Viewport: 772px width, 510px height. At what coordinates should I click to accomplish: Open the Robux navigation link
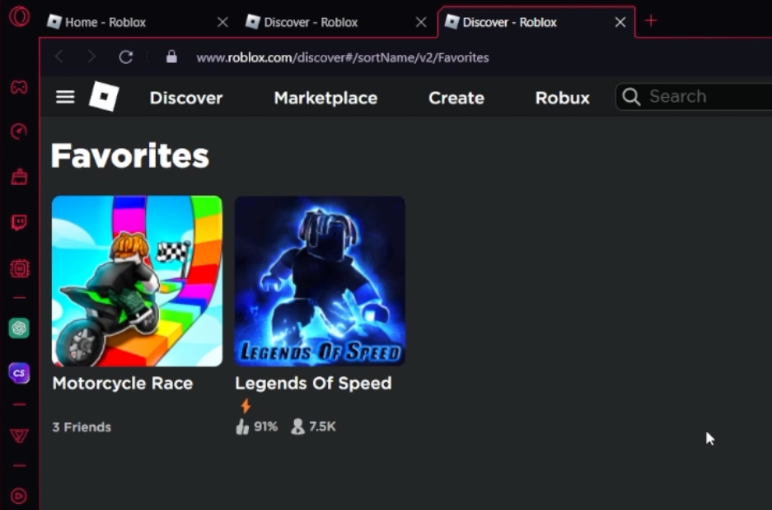tap(562, 97)
